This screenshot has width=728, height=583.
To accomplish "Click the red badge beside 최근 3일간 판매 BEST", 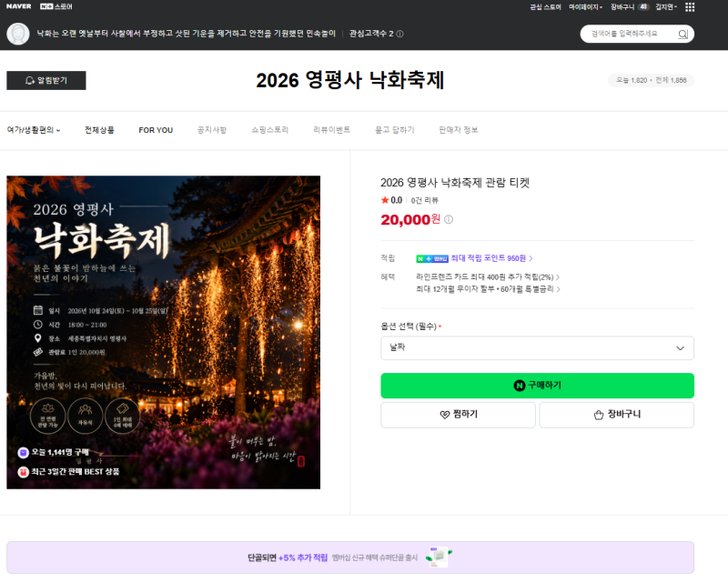I will coord(24,472).
